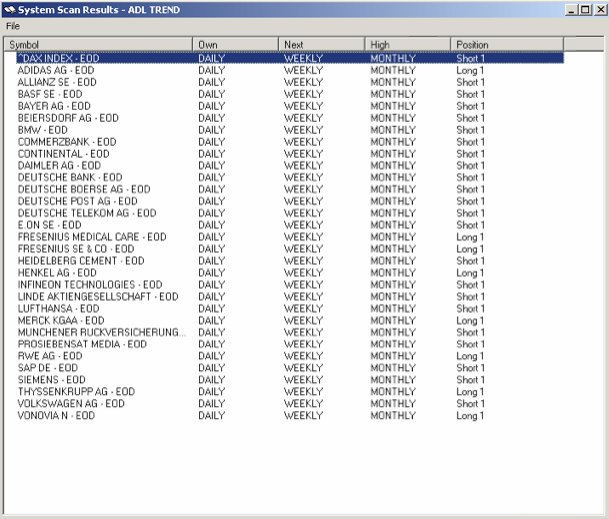Sort by the Symbol column header
This screenshot has height=519, width=609.
(98, 45)
